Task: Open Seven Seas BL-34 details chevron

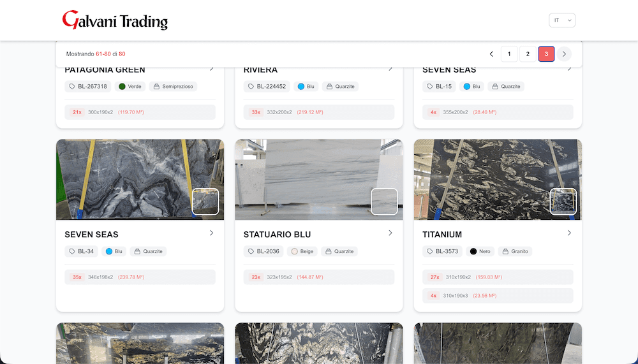Action: 212,233
